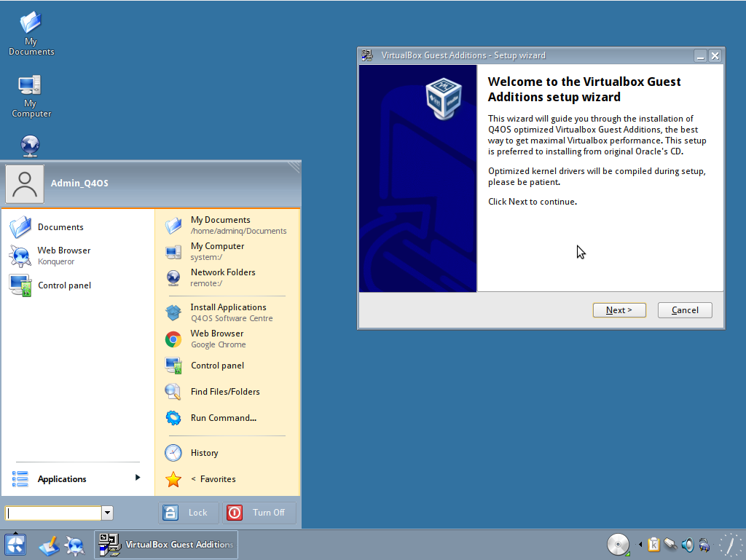The height and width of the screenshot is (560, 746).
Task: Click the Applications list icon
Action: coord(20,479)
